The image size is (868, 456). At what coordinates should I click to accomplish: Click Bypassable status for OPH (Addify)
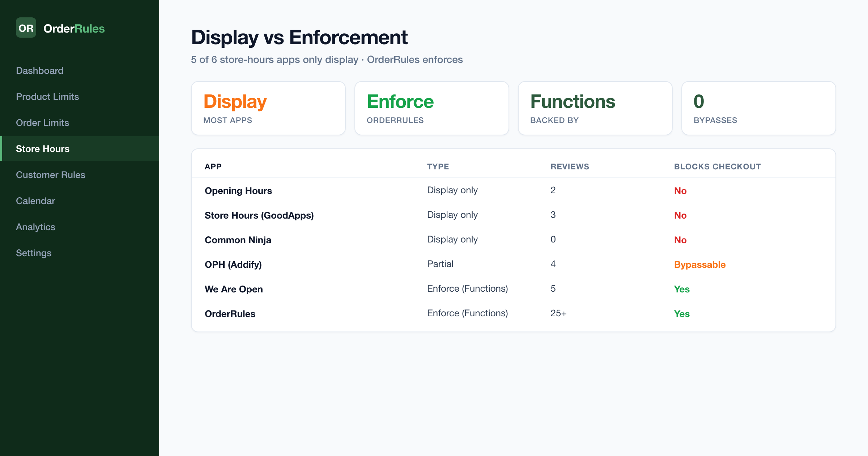click(x=700, y=265)
